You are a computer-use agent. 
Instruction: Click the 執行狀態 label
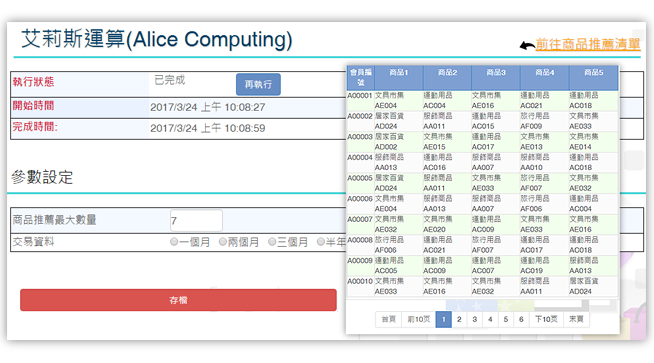[33, 82]
